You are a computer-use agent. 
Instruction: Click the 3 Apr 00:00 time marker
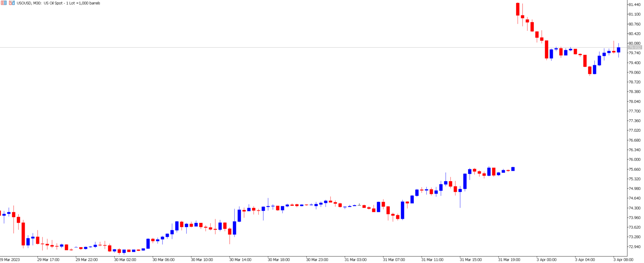[546, 260]
